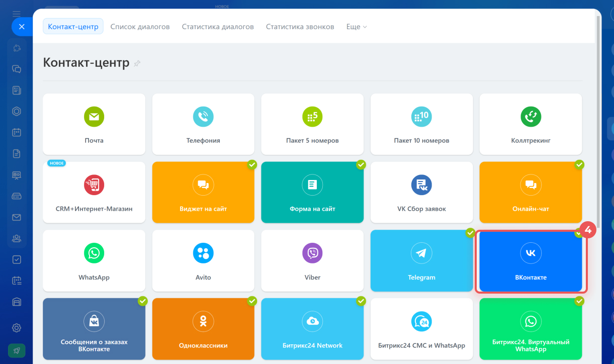
Task: Open CRM+Интернет-Магазин card
Action: (94, 192)
